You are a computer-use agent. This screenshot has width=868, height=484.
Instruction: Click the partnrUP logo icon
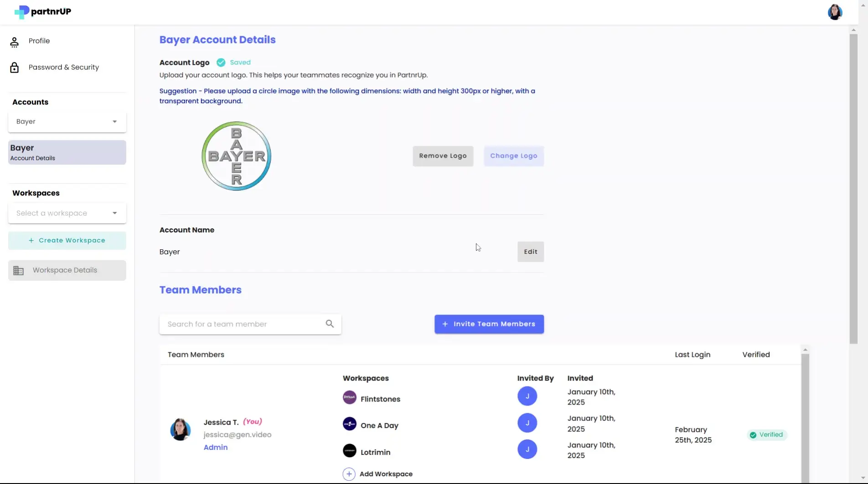coord(21,12)
